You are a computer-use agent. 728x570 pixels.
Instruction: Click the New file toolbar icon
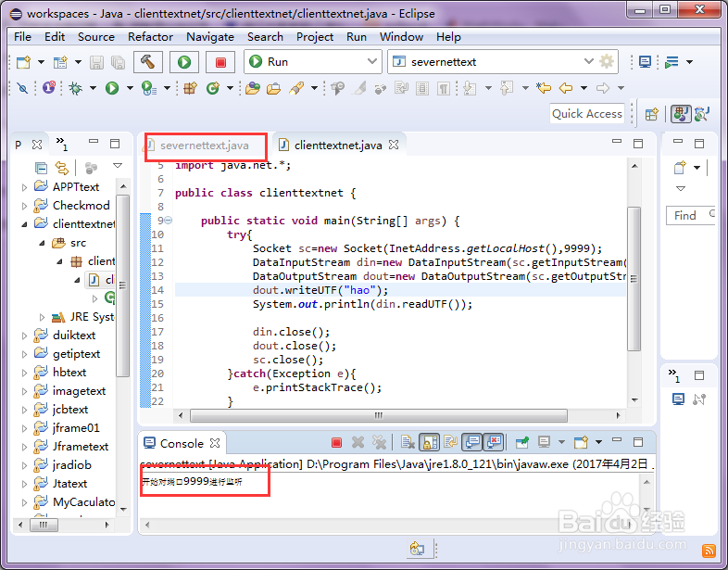pos(23,62)
